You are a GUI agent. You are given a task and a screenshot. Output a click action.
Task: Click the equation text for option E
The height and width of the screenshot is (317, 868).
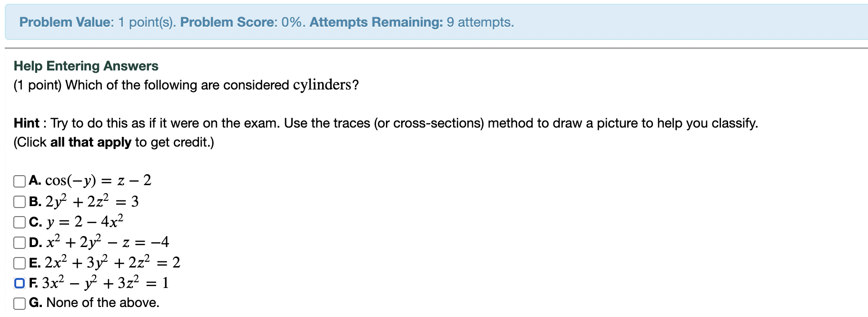(x=112, y=262)
